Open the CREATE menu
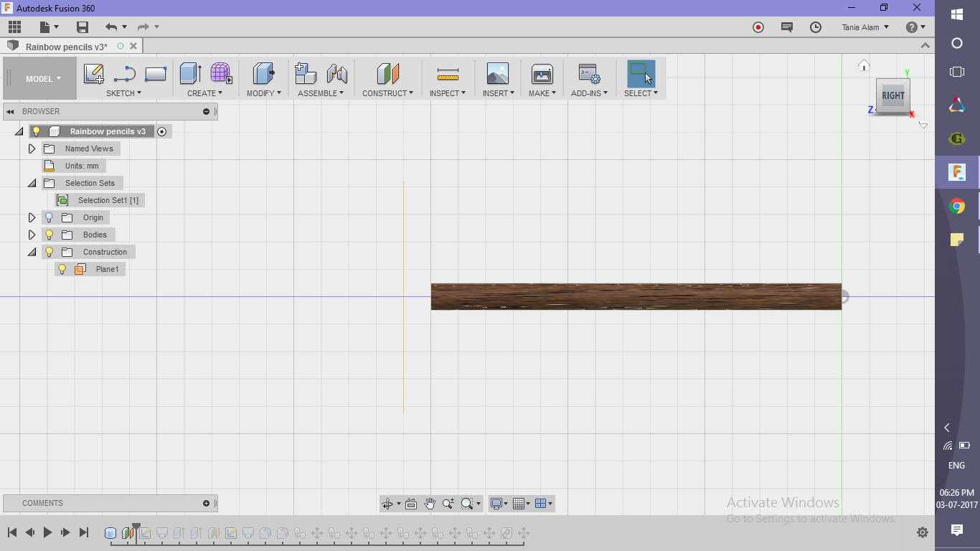The height and width of the screenshot is (551, 980). (204, 93)
